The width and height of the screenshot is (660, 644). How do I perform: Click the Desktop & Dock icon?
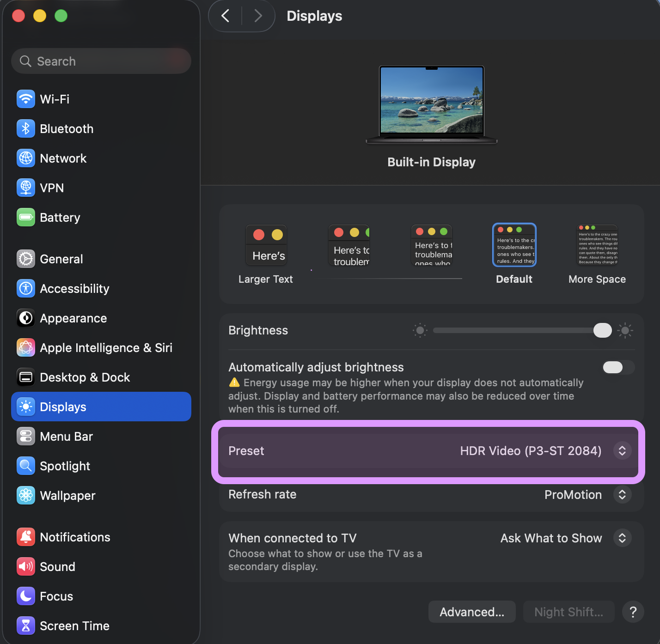point(26,377)
